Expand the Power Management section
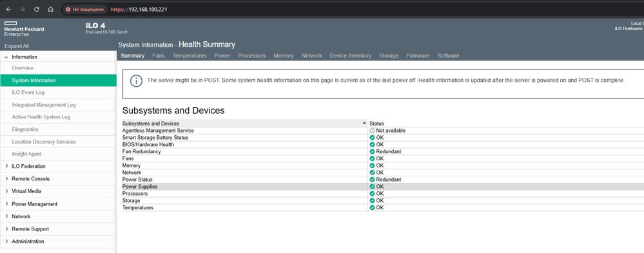This screenshot has height=253, width=644. point(6,204)
